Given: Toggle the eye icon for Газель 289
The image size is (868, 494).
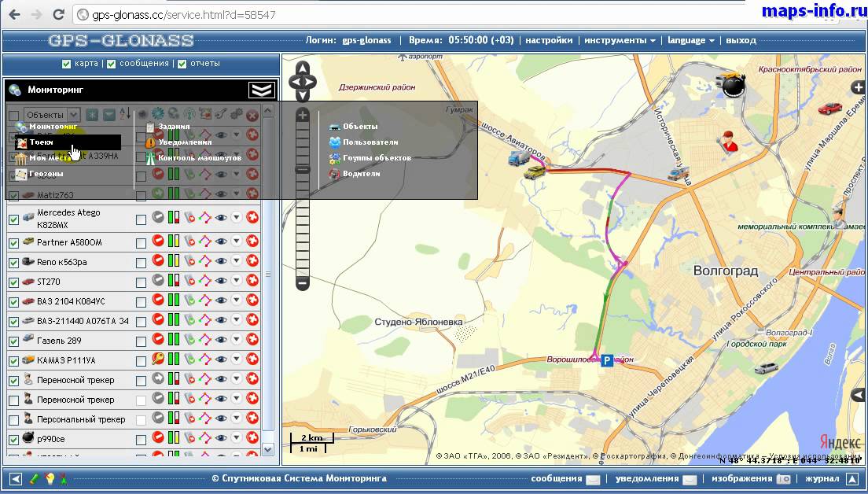Looking at the screenshot, I should [221, 340].
